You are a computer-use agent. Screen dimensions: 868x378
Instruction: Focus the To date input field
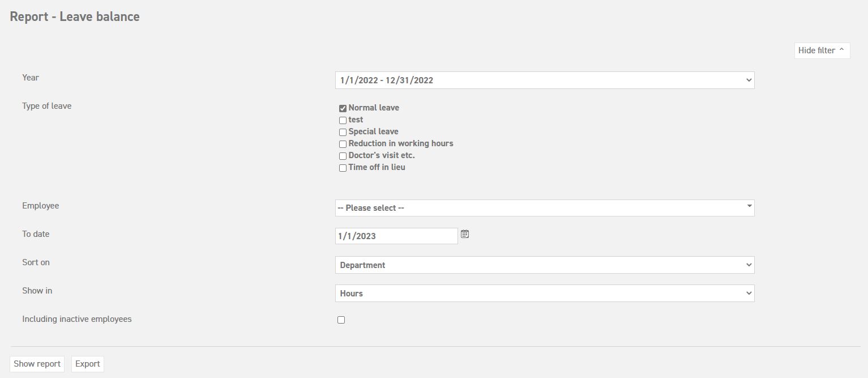tap(396, 236)
